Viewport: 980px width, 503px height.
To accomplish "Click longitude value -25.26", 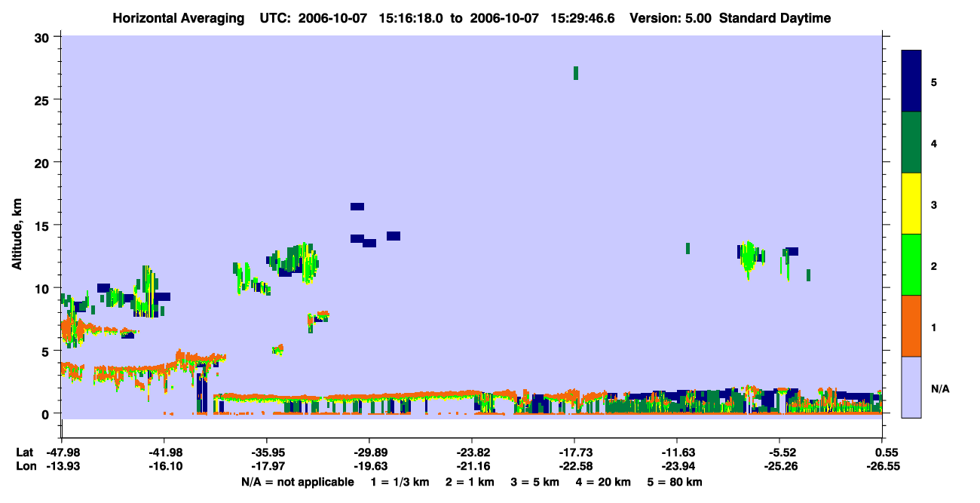I will tap(779, 466).
